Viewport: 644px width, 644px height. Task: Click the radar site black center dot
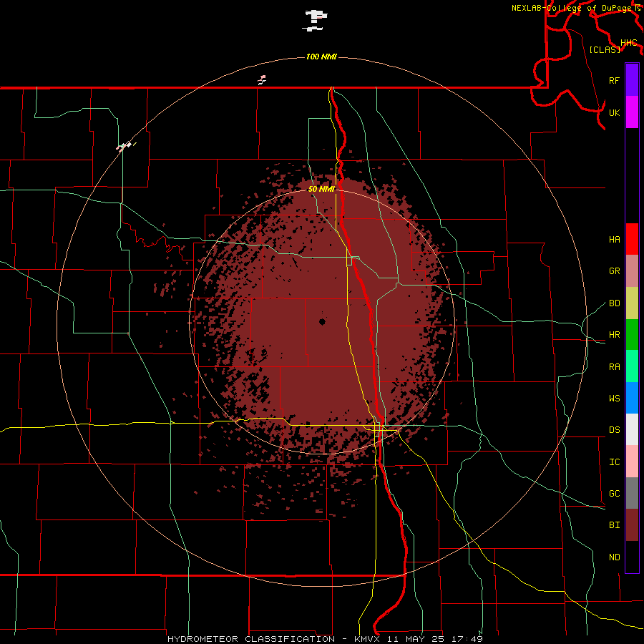click(x=322, y=321)
